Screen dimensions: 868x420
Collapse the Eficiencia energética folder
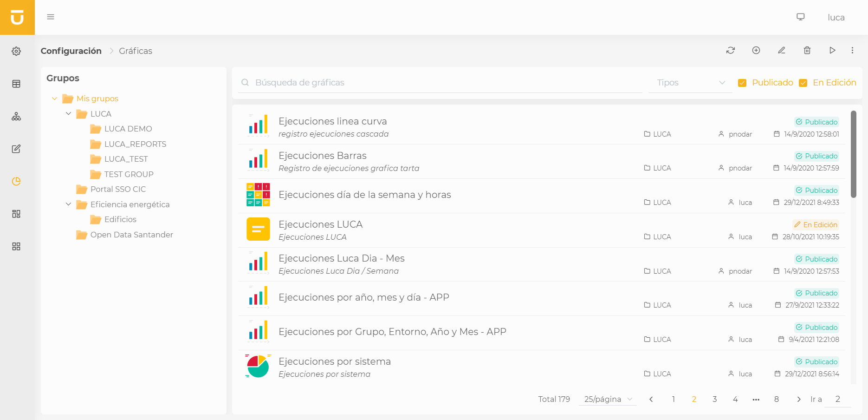click(x=69, y=204)
